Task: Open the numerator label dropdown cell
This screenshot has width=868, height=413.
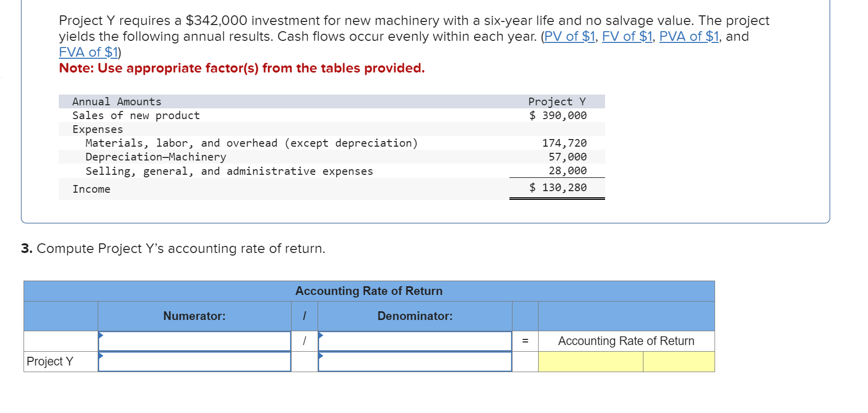Action: point(194,341)
